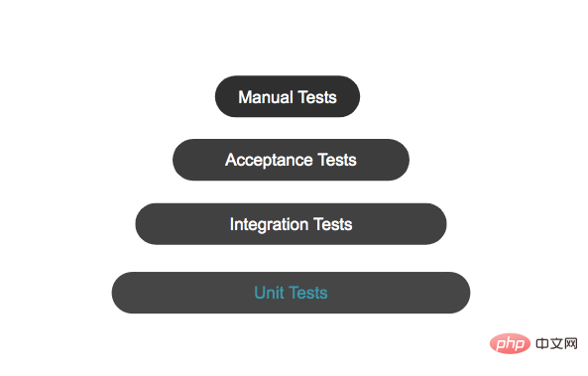This screenshot has height=376, width=588.
Task: Click the 中文网 watermark text
Action: (556, 343)
